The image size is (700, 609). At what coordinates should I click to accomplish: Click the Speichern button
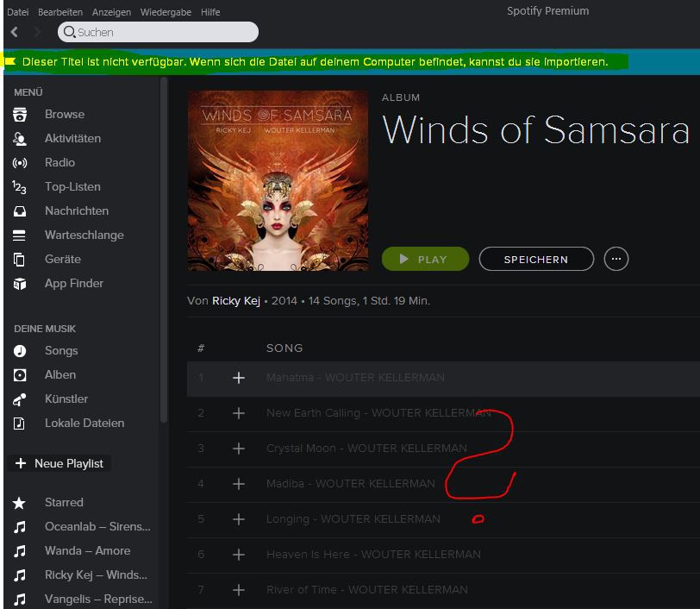(x=536, y=259)
